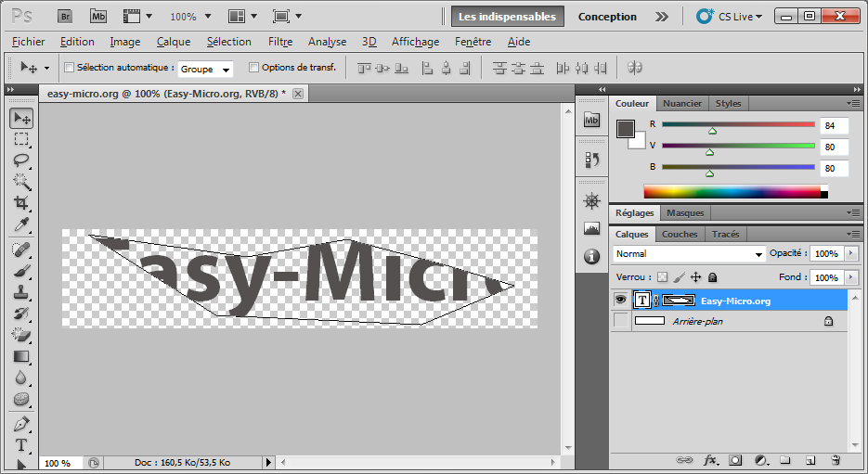Activate Les indispensables workspace
Screen dimensions: 868x474
point(507,17)
